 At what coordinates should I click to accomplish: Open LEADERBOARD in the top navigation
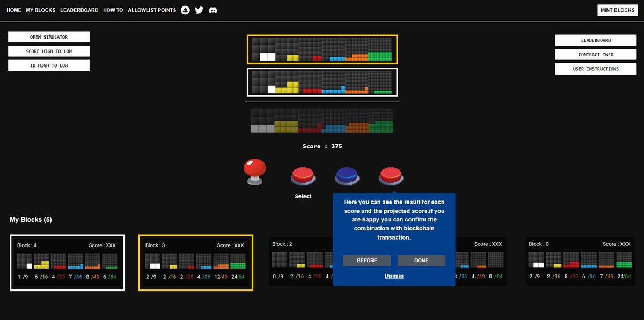click(x=79, y=10)
